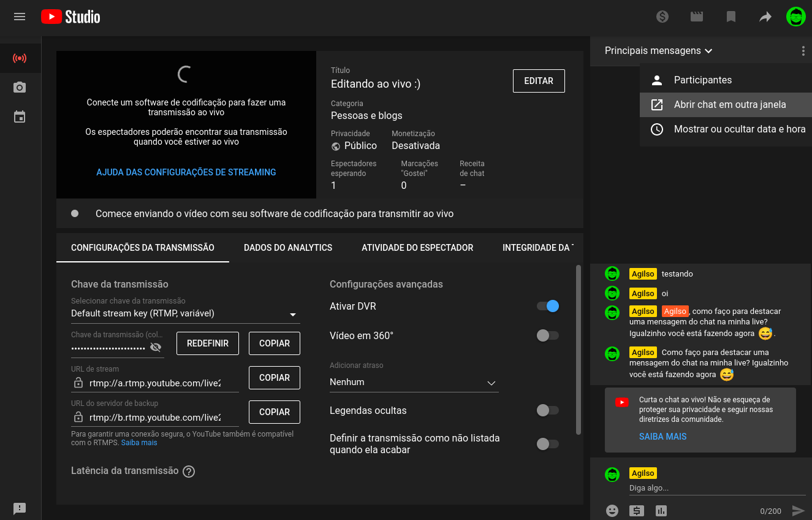
Task: Open the chat emoji picker
Action: pos(612,510)
